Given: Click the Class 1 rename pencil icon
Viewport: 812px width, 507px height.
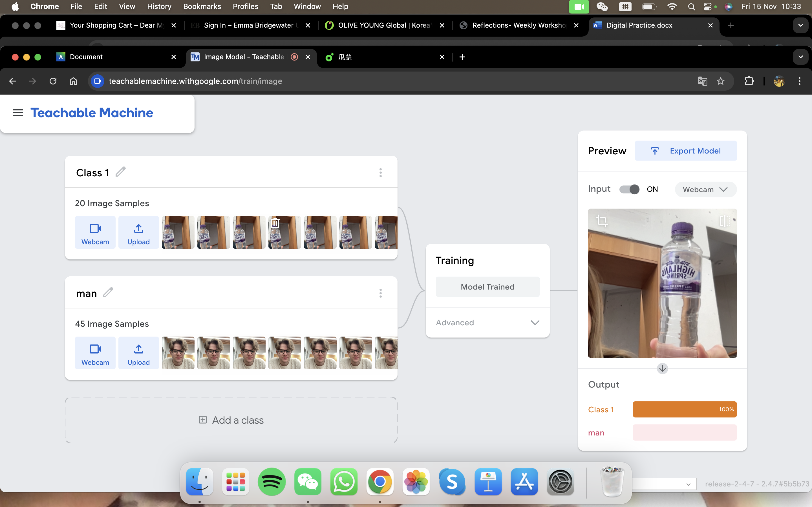Looking at the screenshot, I should coord(120,172).
